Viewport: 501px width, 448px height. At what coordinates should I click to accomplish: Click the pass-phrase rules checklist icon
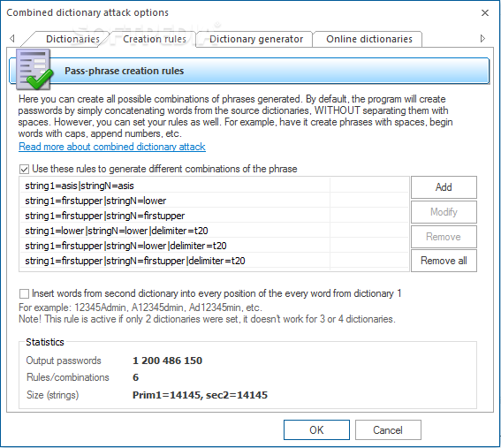pyautogui.click(x=34, y=69)
